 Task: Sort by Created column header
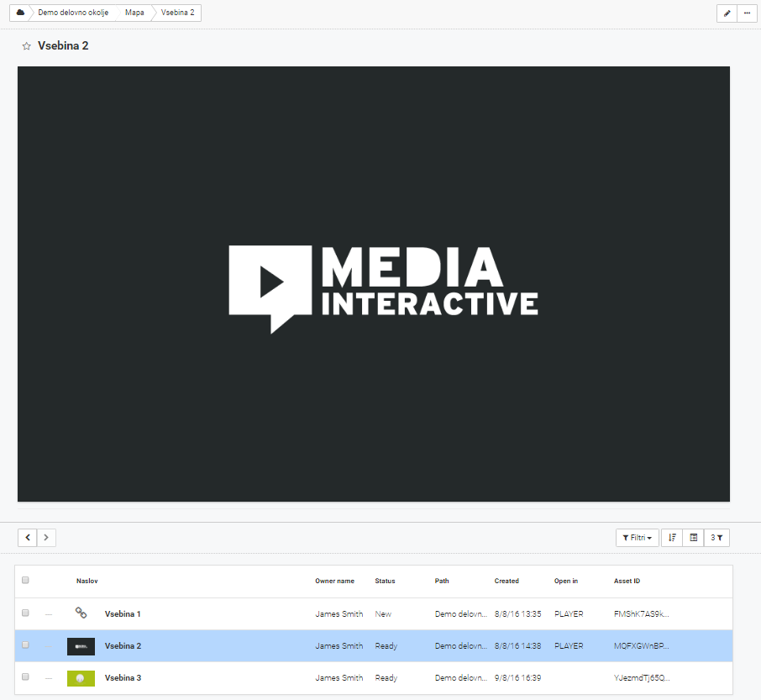point(506,581)
